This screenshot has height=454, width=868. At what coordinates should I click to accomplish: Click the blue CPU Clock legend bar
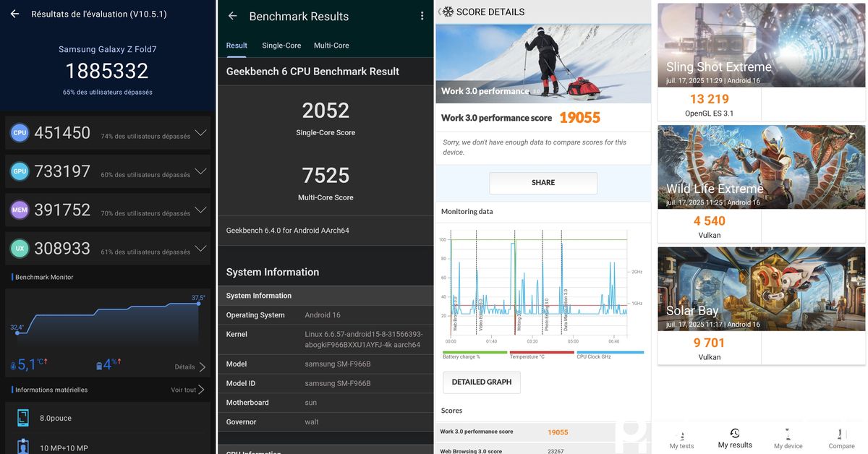[x=610, y=353]
